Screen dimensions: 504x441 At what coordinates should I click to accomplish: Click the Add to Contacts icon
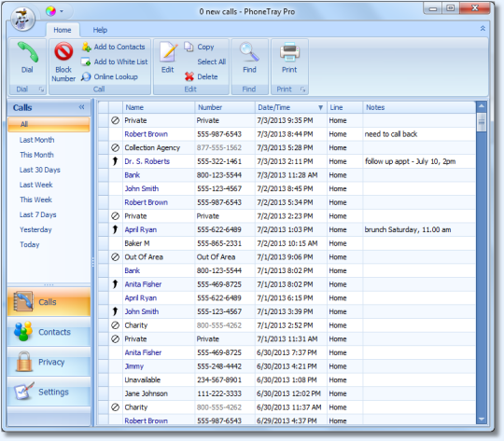click(x=86, y=47)
